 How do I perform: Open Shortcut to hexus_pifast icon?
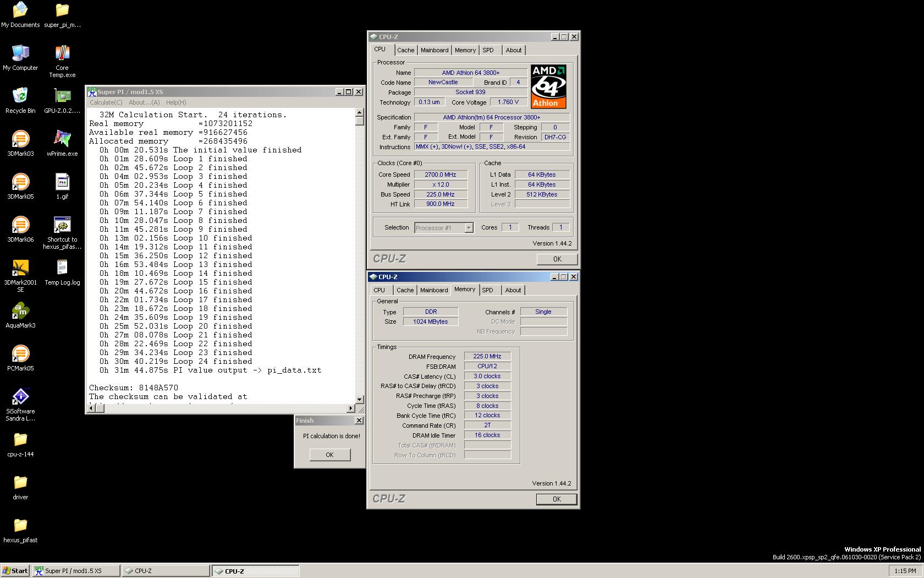click(x=62, y=232)
